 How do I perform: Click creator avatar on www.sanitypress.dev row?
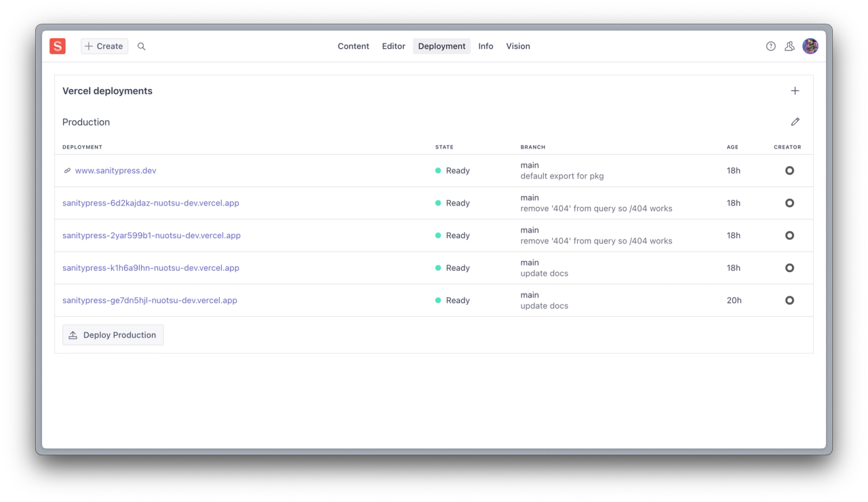click(789, 171)
